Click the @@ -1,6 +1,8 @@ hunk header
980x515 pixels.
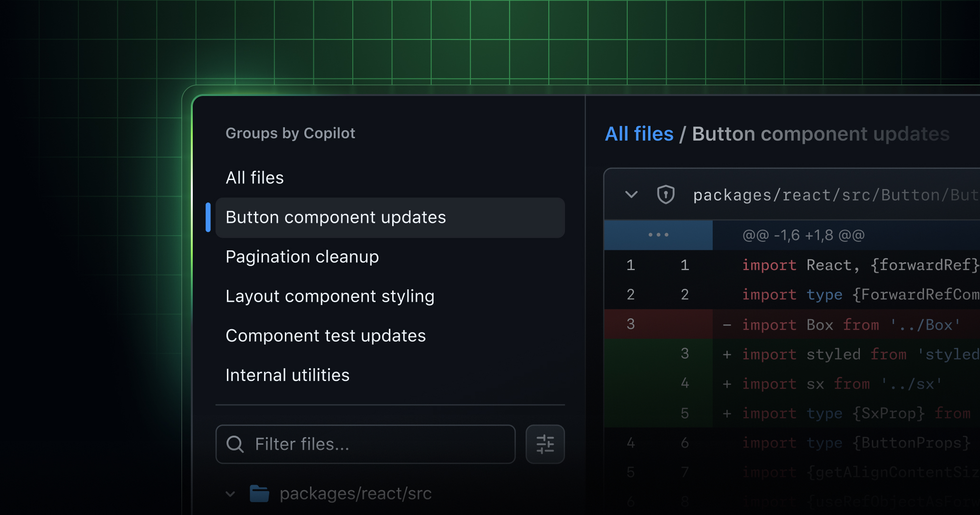(x=802, y=234)
